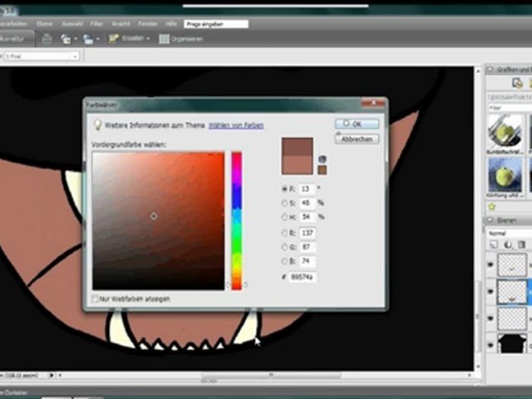Click the Organisieren grid icon
Viewport: 532px width, 399px height.
pyautogui.click(x=165, y=38)
